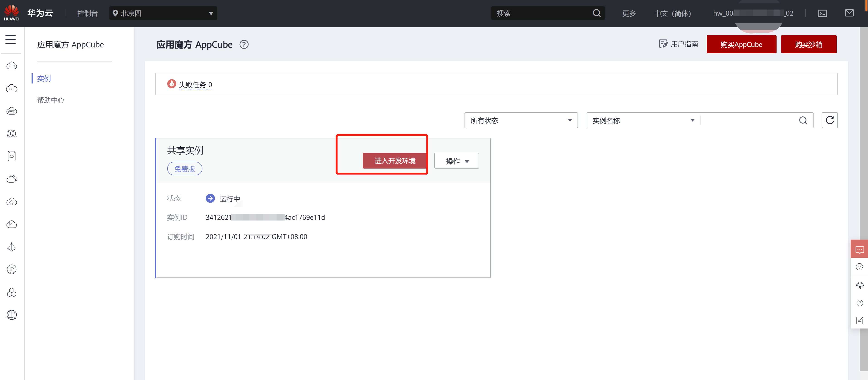Open the 实例名称 search type dropdown
Viewport: 868px width, 380px height.
[643, 121]
